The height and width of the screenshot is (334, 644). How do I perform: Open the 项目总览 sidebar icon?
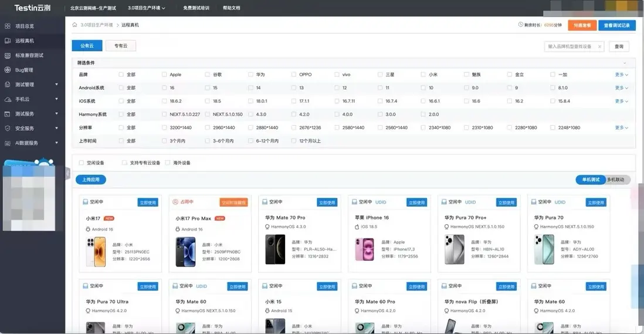pyautogui.click(x=8, y=26)
